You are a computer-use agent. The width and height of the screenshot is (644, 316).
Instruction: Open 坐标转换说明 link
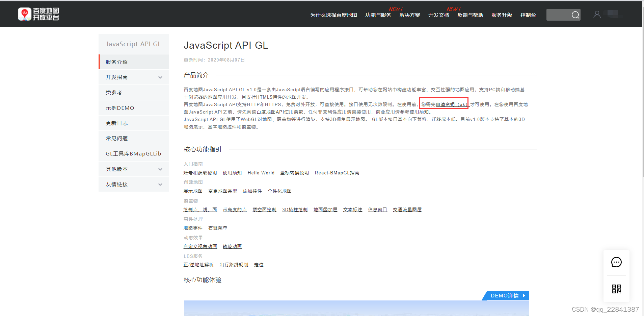tap(294, 173)
